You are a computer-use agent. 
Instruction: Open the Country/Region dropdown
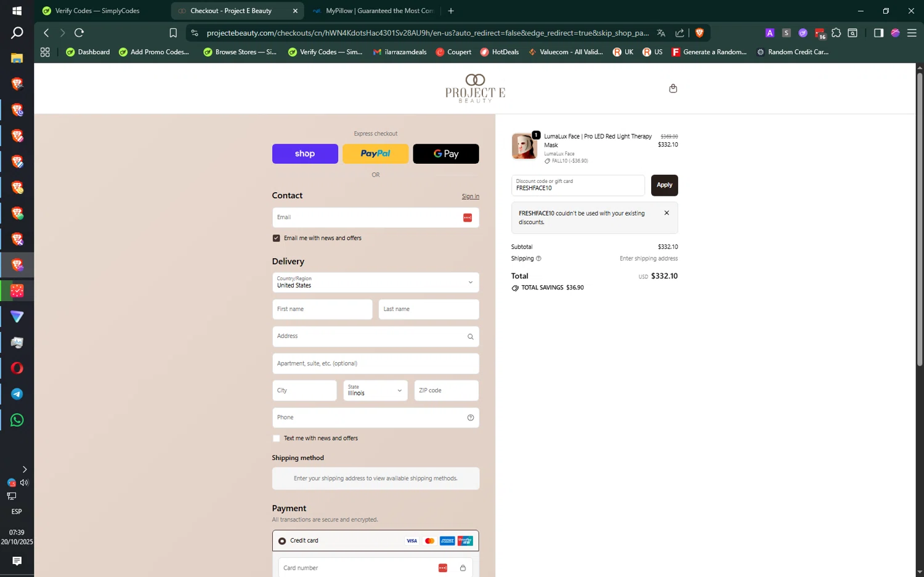[375, 283]
